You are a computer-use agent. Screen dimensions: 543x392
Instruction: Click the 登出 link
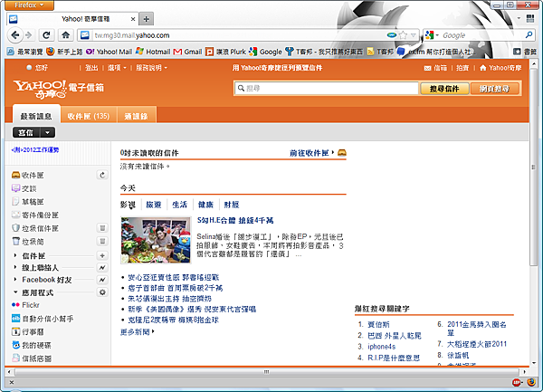[x=91, y=68]
